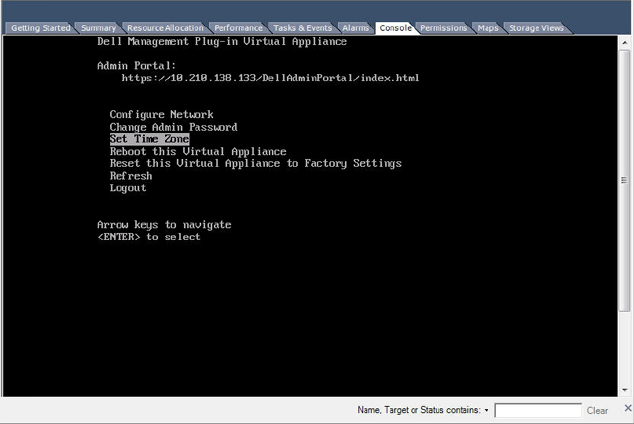Expand the Name, Target or Status filter dropdown

tap(486, 410)
